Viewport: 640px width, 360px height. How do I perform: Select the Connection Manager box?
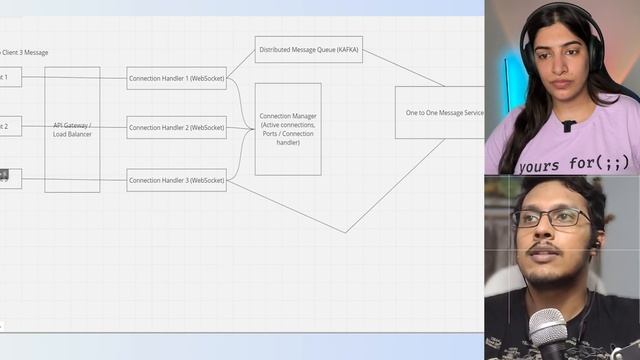coord(288,129)
